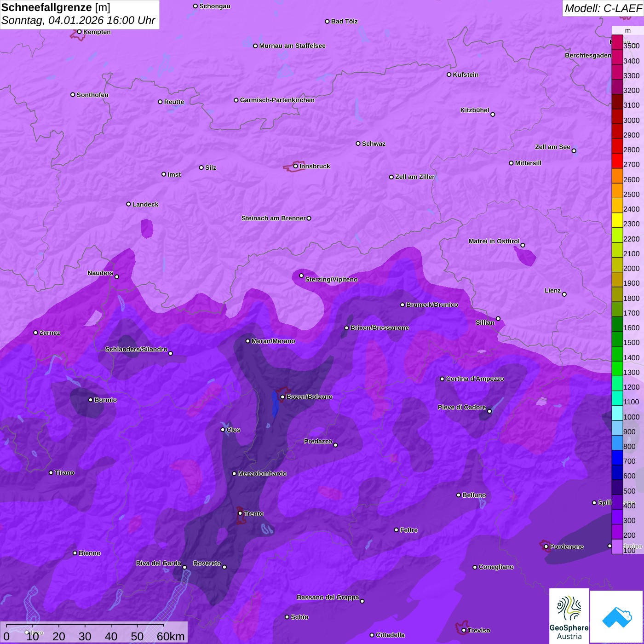Select the Sterzing/Vipiteno marker dot
Viewport: 644px width, 644px height.
[301, 276]
